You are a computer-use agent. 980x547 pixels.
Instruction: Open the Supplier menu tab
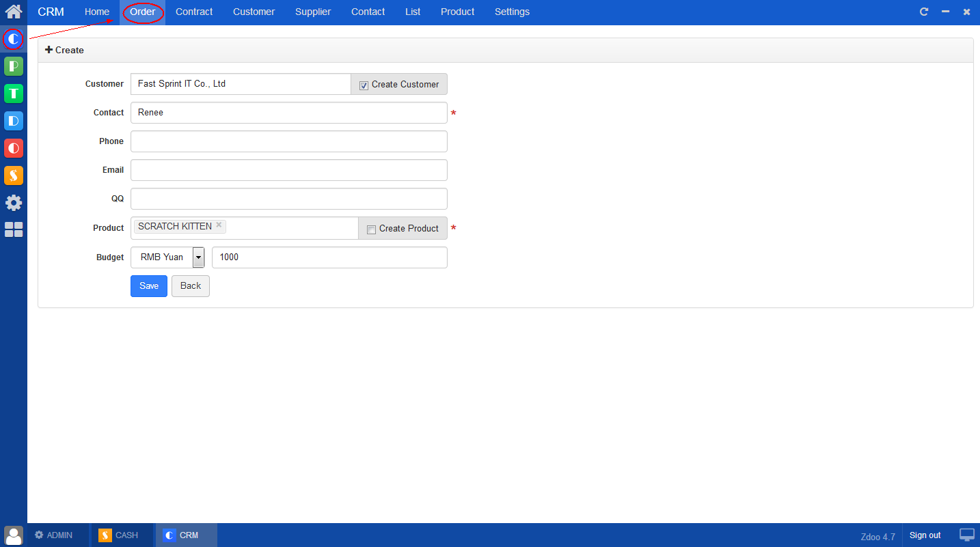pos(313,12)
